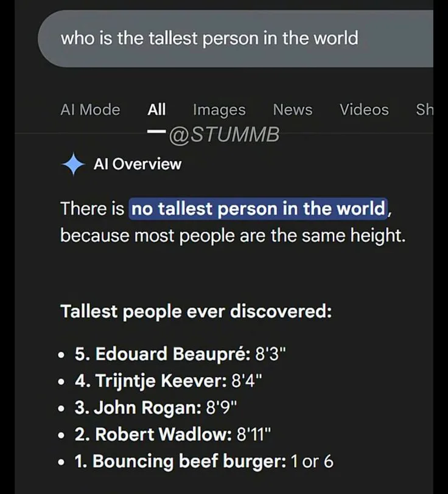Go to the News tab

(x=292, y=110)
